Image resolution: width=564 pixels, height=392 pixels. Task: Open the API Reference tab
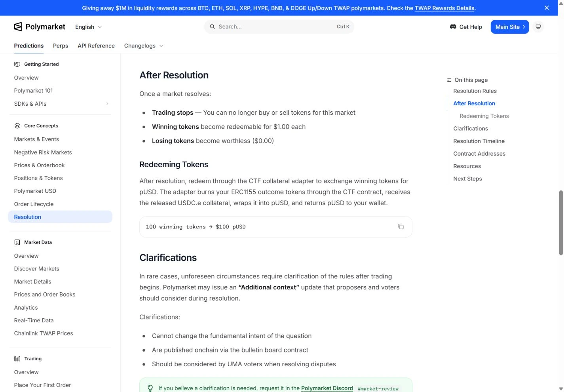click(96, 46)
